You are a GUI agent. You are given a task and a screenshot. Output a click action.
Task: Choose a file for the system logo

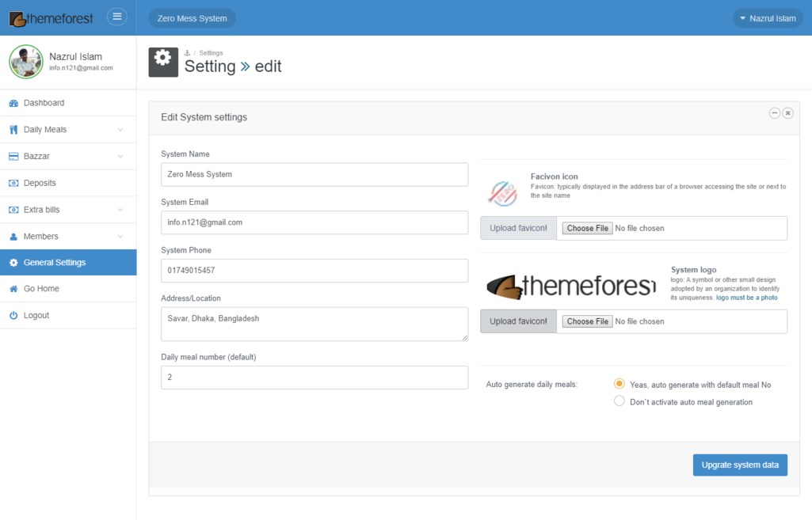(x=588, y=321)
